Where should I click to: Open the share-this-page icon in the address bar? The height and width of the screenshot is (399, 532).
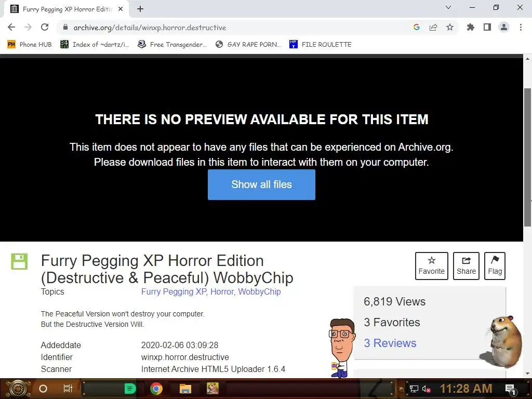click(x=433, y=27)
